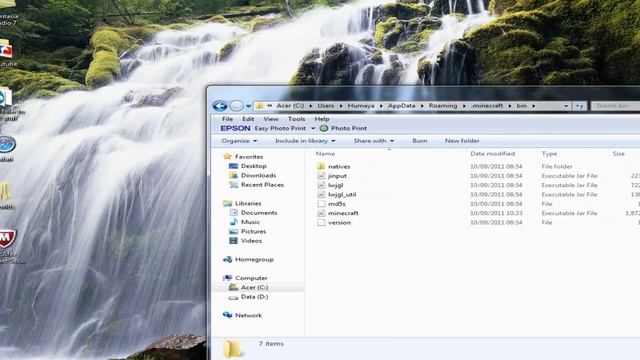The height and width of the screenshot is (360, 640).
Task: Open the Organize dropdown menu
Action: (x=239, y=141)
